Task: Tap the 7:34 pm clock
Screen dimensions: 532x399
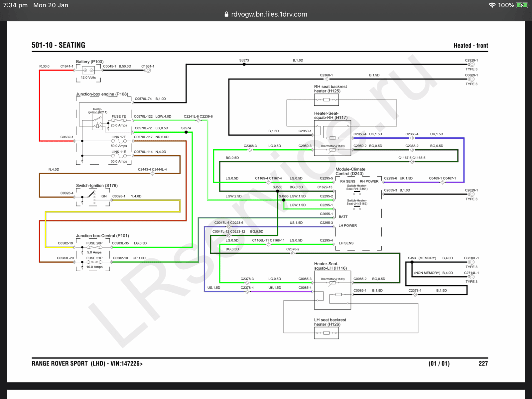Action: click(15, 5)
